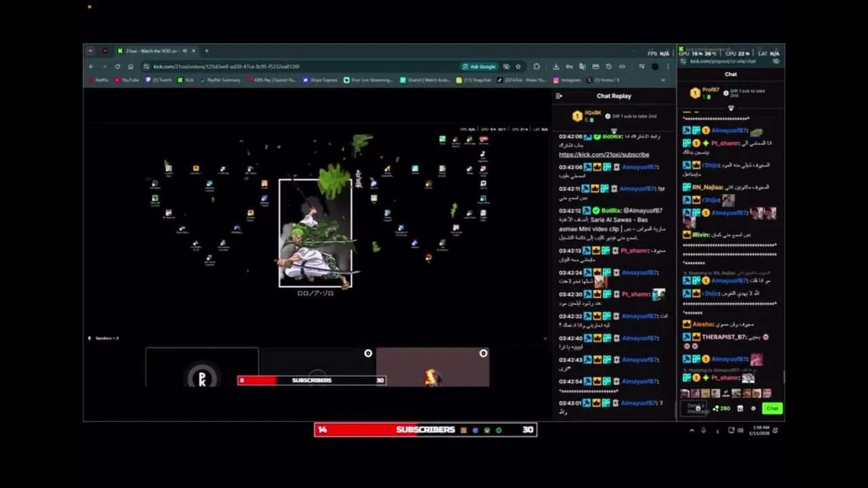This screenshot has height=488, width=868.
Task: Bookmark this page with the star icon
Action: point(518,66)
